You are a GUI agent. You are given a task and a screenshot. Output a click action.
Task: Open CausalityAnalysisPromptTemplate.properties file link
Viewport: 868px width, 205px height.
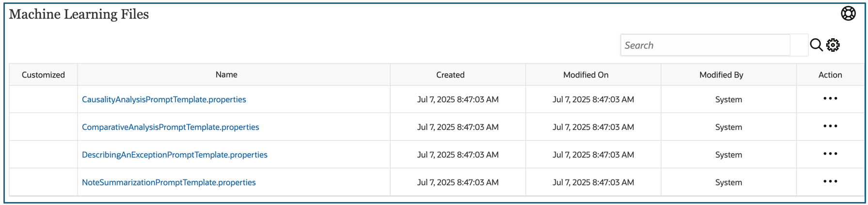164,99
